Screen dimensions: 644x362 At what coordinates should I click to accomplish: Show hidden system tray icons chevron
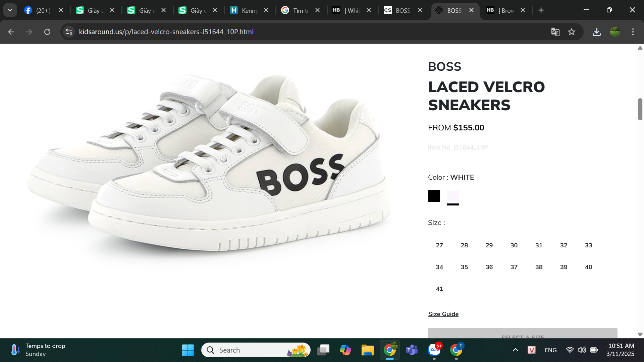click(516, 350)
